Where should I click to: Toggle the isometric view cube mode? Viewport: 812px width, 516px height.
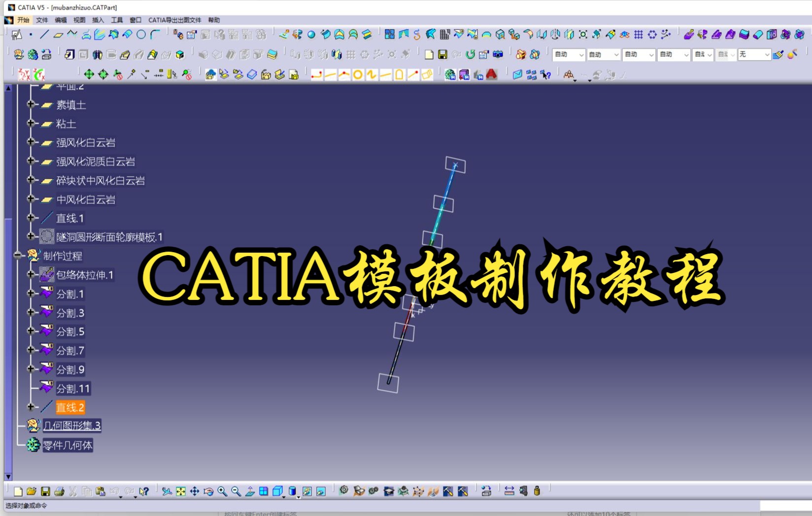[277, 491]
